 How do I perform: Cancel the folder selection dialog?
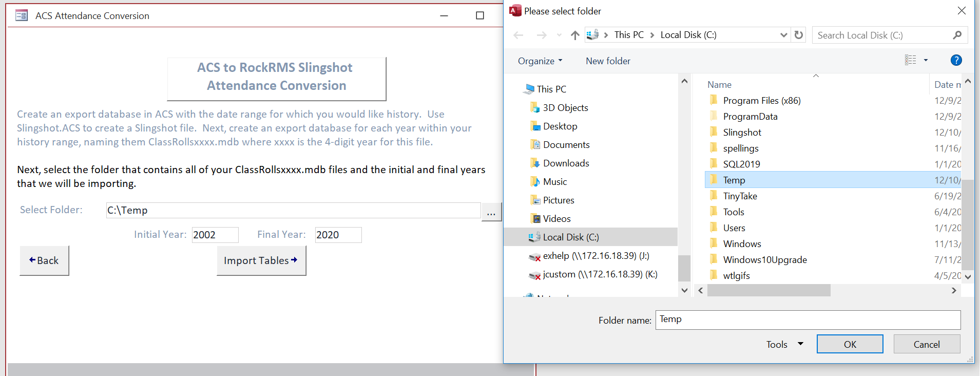coord(927,344)
